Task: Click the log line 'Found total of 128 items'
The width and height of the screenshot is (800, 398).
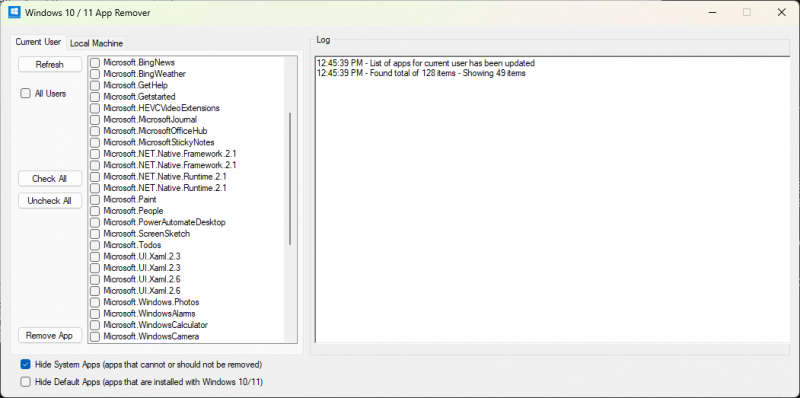Action: (x=421, y=73)
